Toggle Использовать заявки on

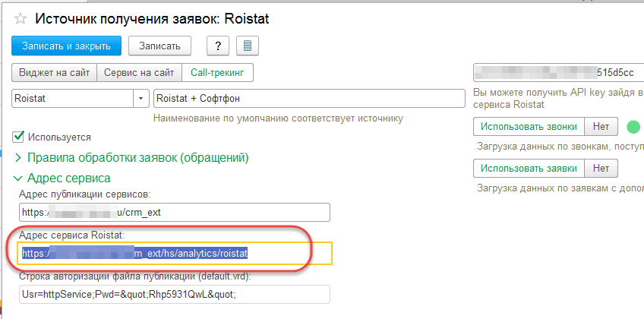coord(528,169)
